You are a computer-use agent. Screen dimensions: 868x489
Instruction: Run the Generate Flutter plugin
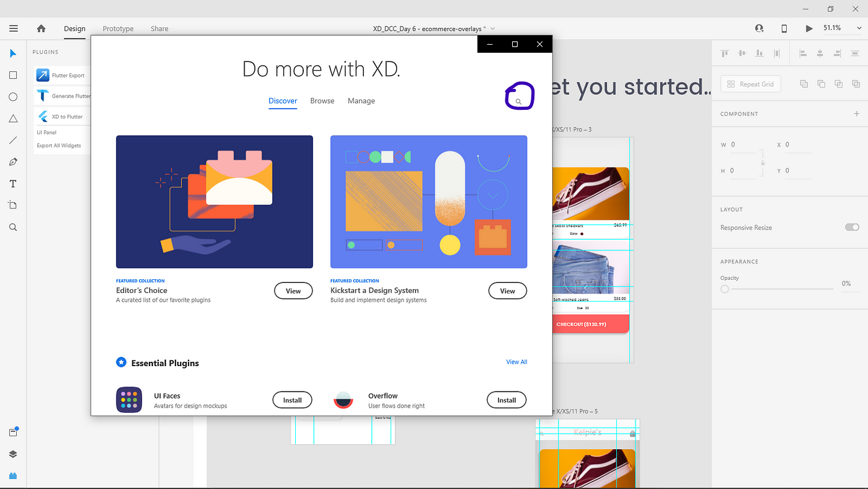tap(63, 96)
